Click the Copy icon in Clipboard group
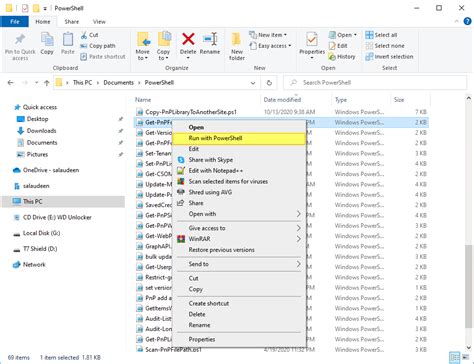This screenshot has width=474, height=364. (x=47, y=40)
